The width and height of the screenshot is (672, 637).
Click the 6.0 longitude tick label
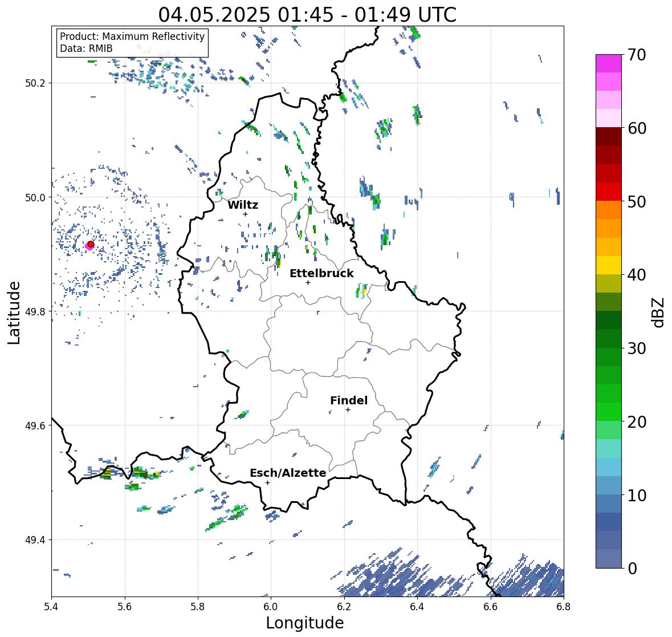(x=271, y=606)
